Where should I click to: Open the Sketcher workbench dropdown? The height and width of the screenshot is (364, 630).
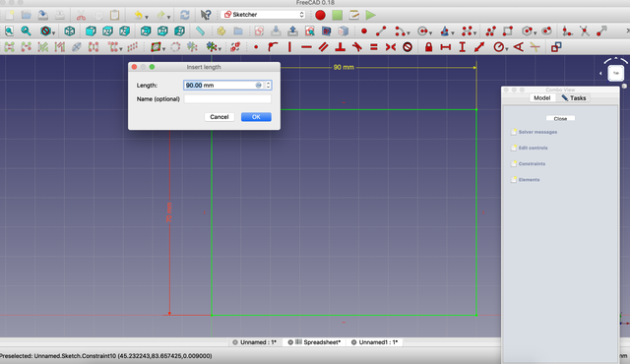263,15
